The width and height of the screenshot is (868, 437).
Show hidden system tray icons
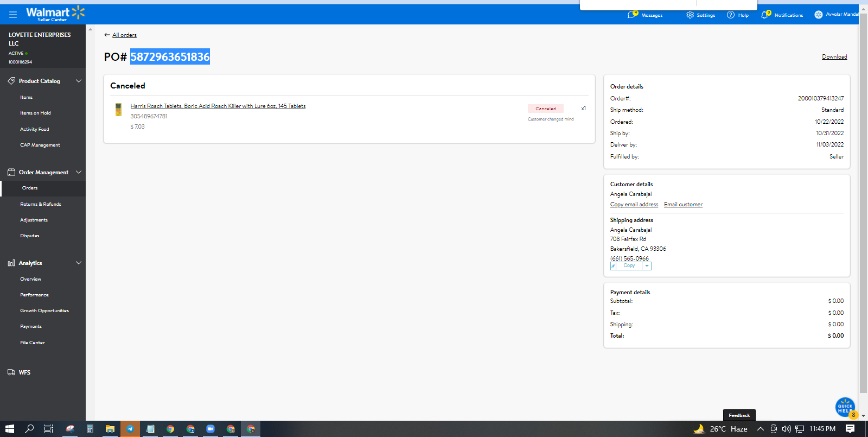[x=761, y=429]
